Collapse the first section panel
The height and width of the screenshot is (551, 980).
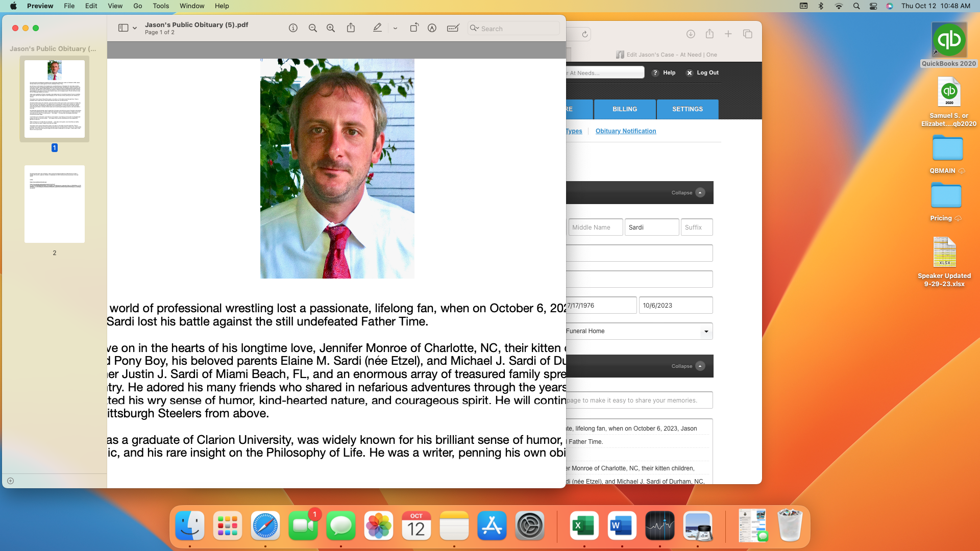700,193
